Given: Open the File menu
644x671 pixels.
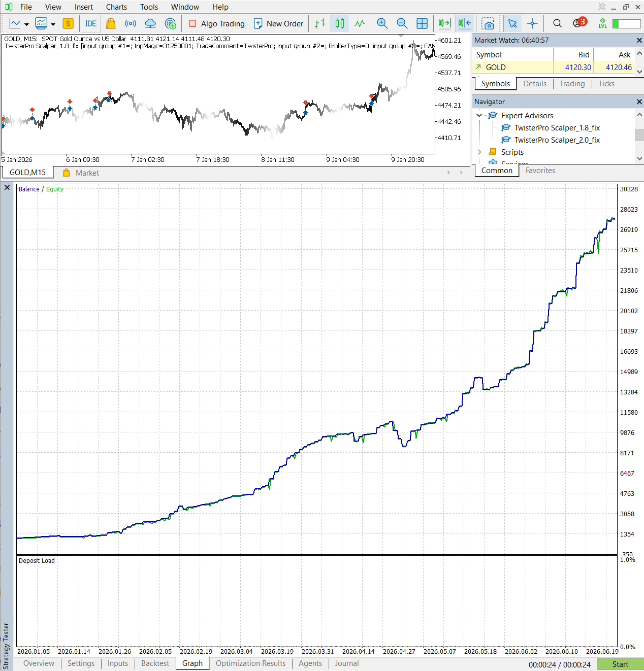Looking at the screenshot, I should (26, 7).
